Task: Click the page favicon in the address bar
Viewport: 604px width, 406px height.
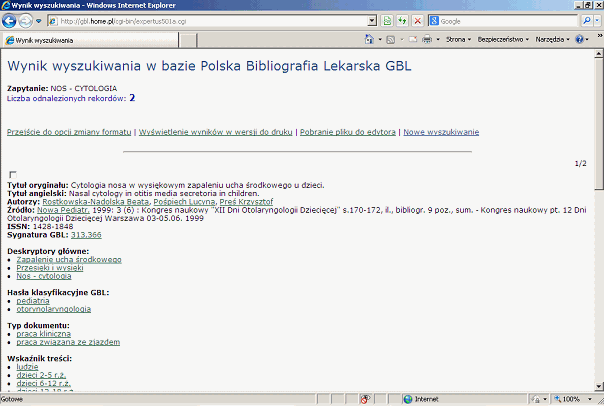Action: [x=53, y=21]
